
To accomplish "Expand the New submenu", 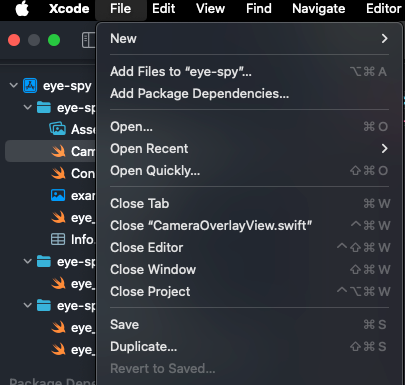I will click(249, 39).
